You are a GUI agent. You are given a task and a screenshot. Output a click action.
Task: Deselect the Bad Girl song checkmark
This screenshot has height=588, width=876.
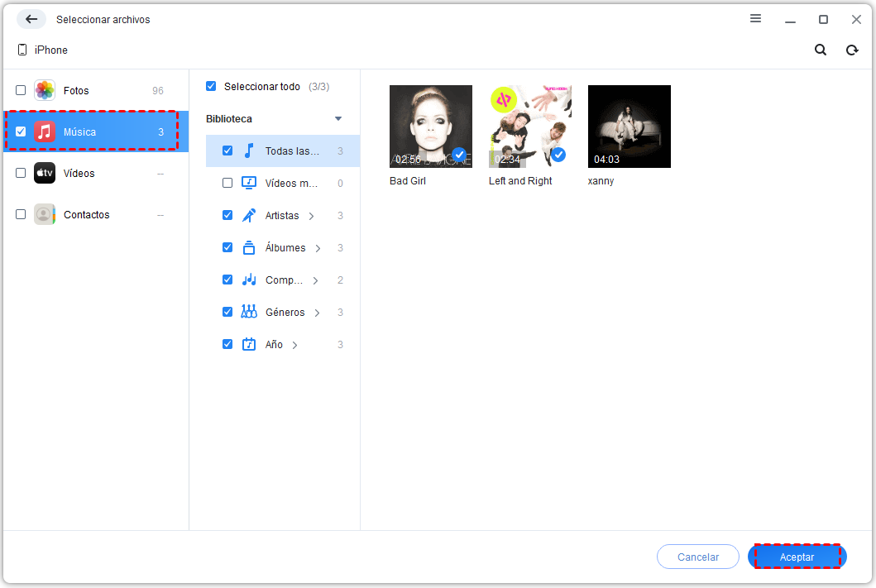click(x=459, y=154)
